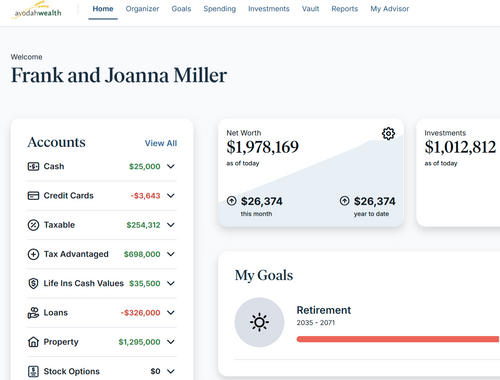Expand the Life Ins Cash Values row
Viewport: 500px width, 380px height.
[x=171, y=284]
